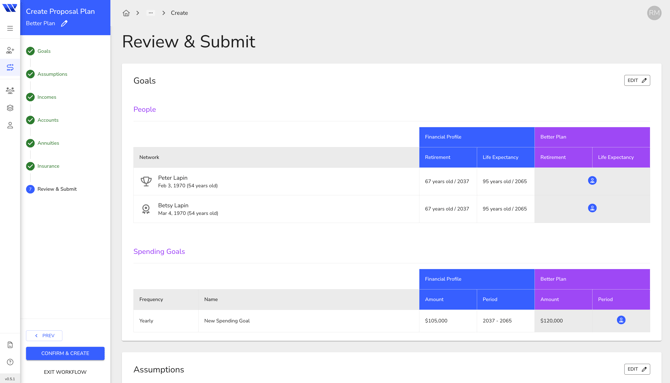The image size is (670, 383).
Task: Click Peter's retirement '67 years old / 2037'
Action: click(x=447, y=181)
